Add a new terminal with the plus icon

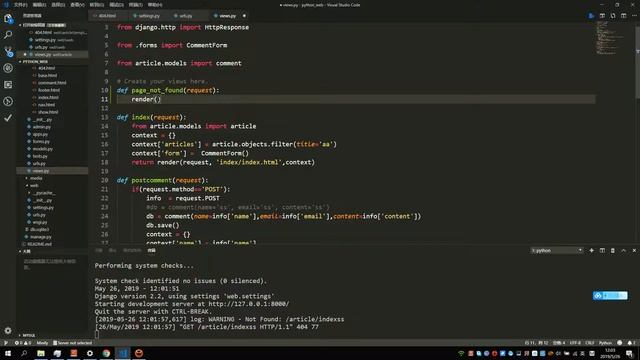pos(591,250)
